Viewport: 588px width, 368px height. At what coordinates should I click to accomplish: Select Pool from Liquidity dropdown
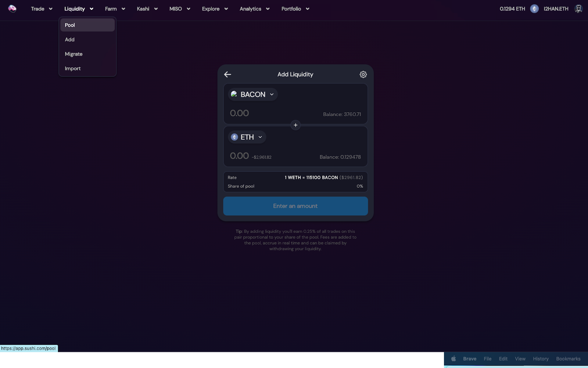pos(87,25)
